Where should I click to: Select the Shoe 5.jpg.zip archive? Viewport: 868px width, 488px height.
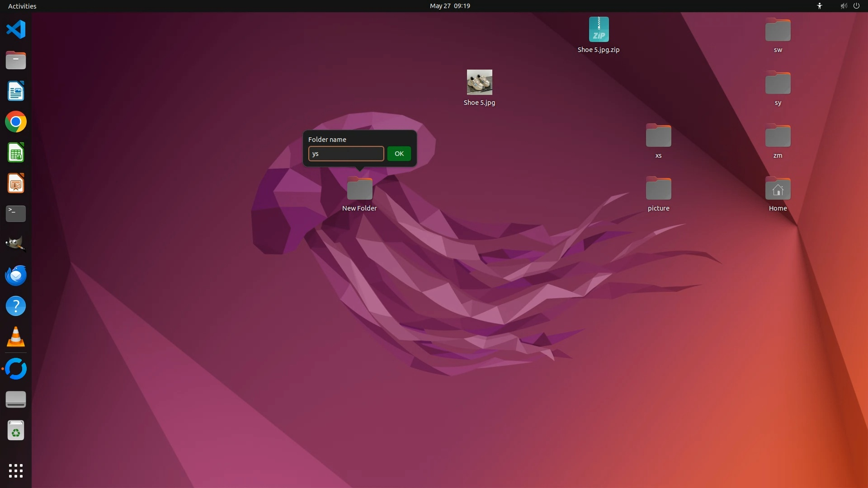[x=599, y=30]
